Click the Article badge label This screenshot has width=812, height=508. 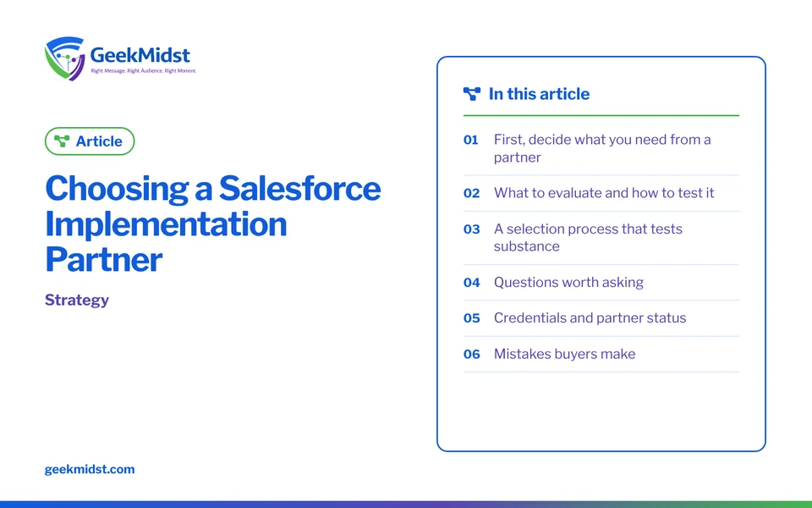click(x=99, y=141)
